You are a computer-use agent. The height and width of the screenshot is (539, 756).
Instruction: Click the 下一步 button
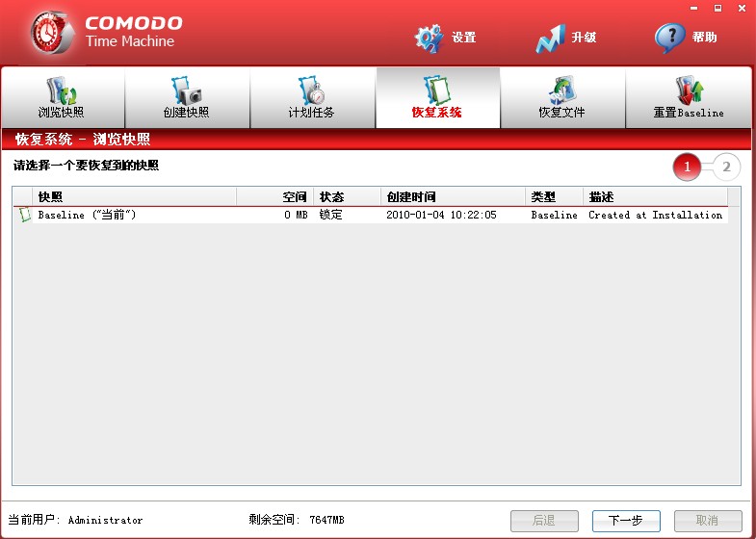(x=626, y=520)
